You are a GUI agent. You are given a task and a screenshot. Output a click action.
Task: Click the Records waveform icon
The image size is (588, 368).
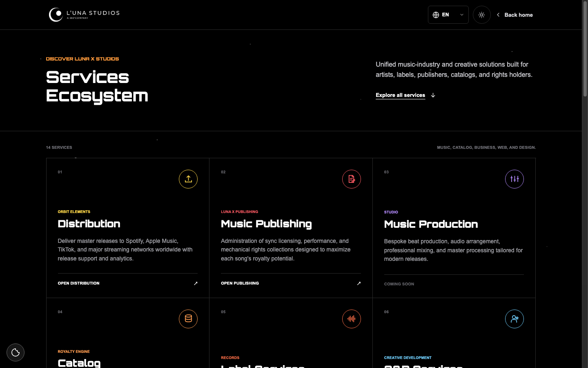tap(352, 319)
